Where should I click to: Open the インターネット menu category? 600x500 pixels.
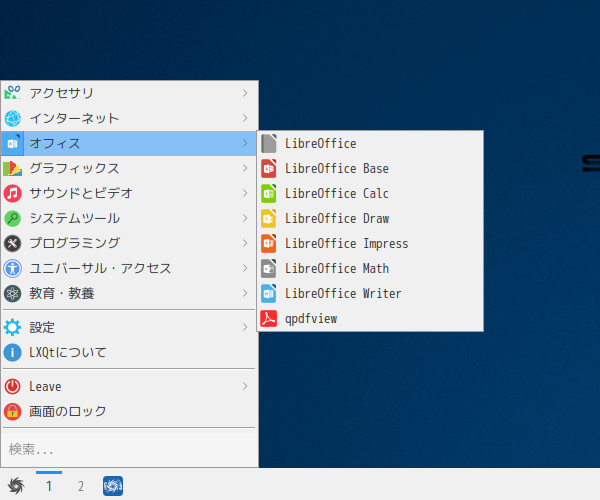(129, 118)
